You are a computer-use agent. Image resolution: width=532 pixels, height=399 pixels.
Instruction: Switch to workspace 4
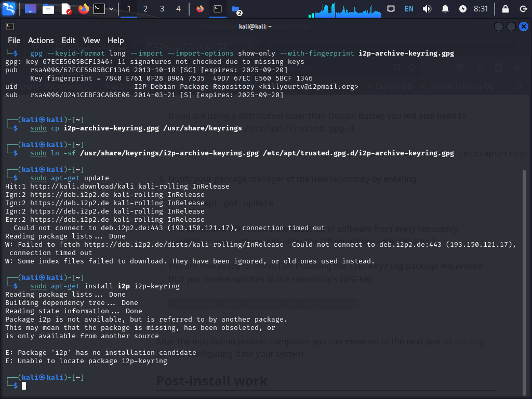[179, 9]
